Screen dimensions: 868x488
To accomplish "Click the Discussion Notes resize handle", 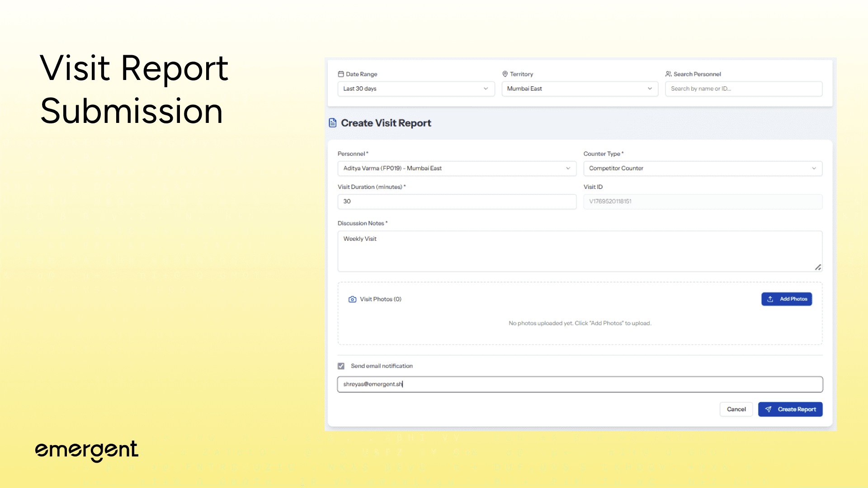I will [818, 267].
